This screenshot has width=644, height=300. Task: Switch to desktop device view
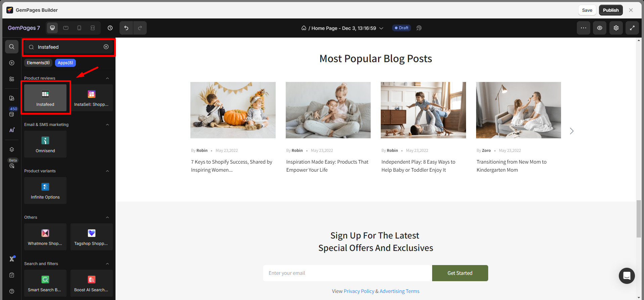pyautogui.click(x=52, y=28)
